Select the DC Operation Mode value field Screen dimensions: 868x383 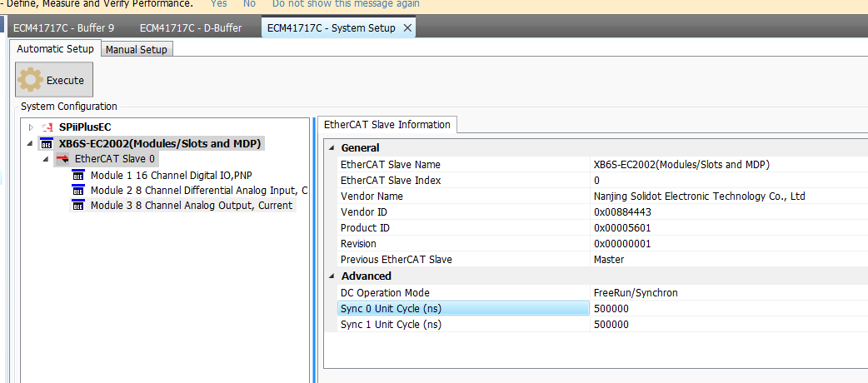(725, 292)
